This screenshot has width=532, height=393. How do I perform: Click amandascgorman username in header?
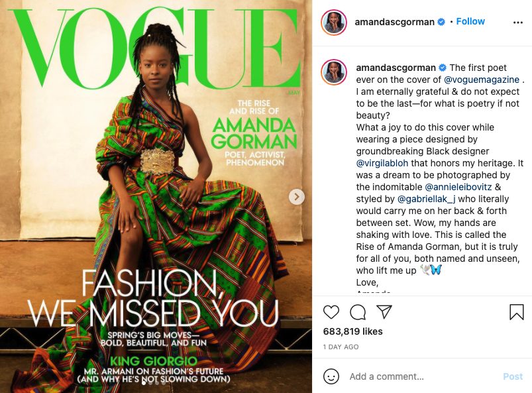(394, 22)
